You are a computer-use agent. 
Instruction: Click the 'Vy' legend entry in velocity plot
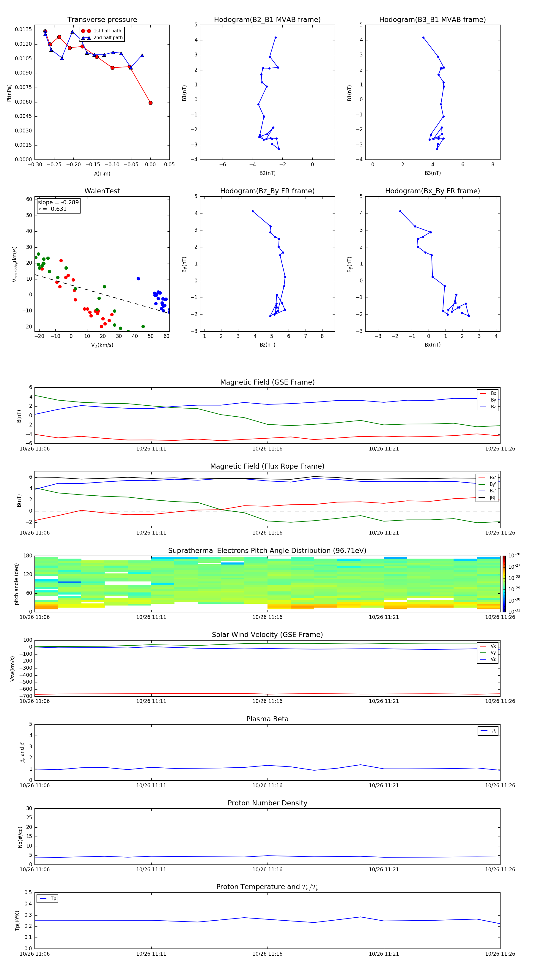point(488,652)
